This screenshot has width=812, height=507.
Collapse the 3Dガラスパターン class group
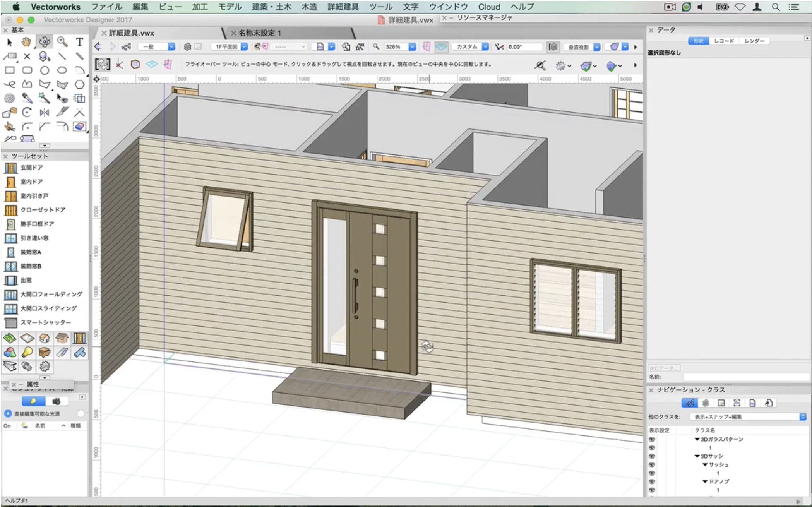(697, 439)
